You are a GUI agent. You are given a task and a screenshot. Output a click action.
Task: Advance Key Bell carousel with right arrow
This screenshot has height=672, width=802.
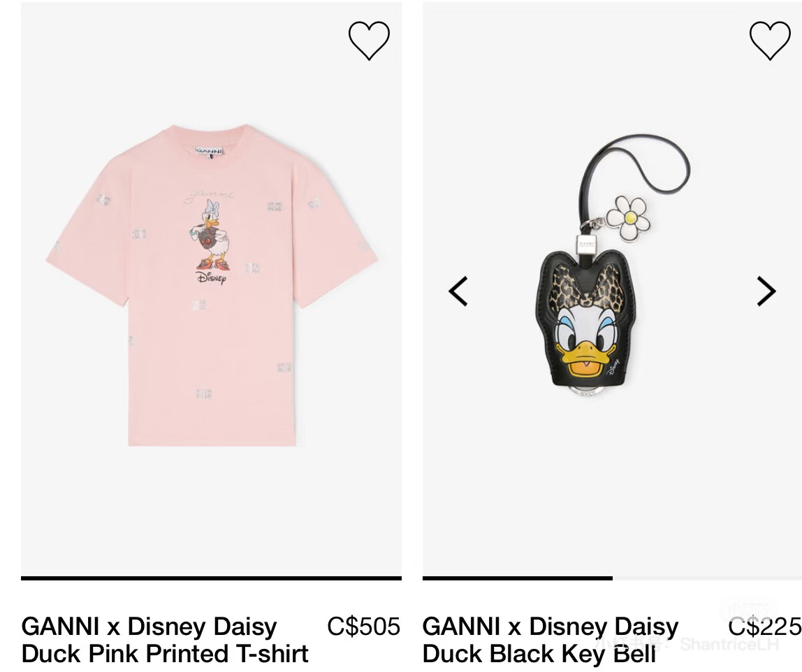[x=766, y=291]
